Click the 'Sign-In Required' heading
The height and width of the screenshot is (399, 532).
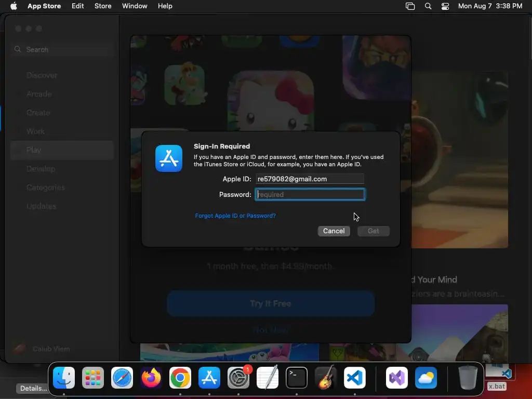click(222, 146)
